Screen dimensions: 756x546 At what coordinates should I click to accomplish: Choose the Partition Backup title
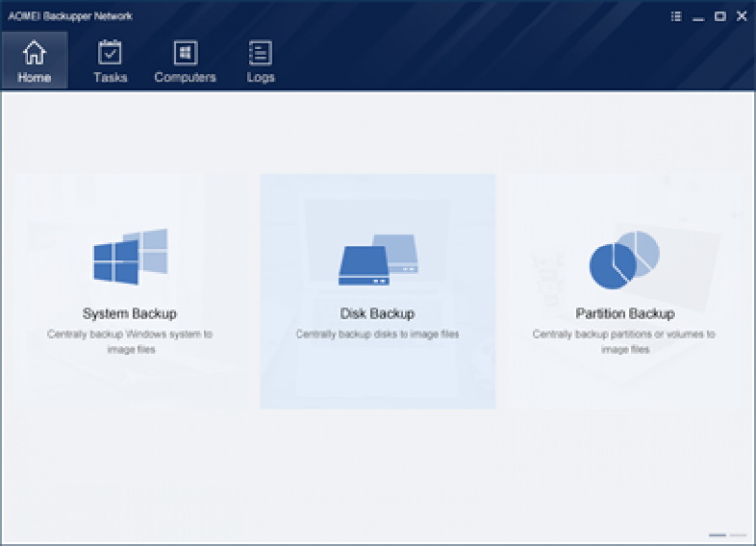point(624,314)
